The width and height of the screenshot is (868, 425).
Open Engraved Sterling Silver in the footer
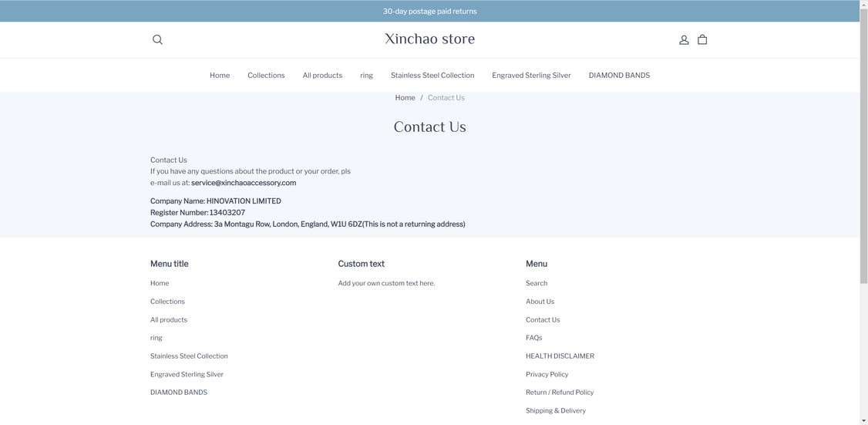[187, 375]
